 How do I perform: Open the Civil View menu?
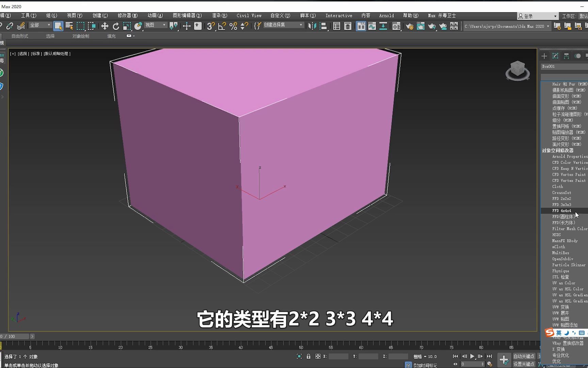click(249, 15)
